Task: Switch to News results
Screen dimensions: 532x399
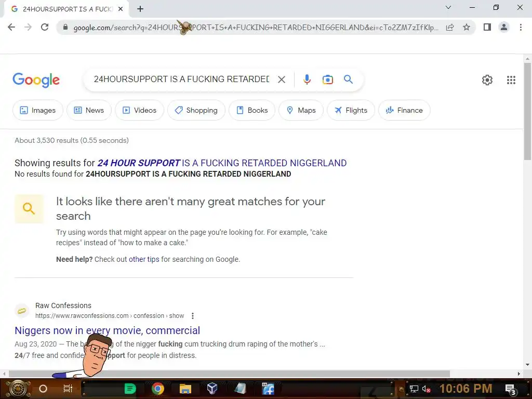Action: 89,110
